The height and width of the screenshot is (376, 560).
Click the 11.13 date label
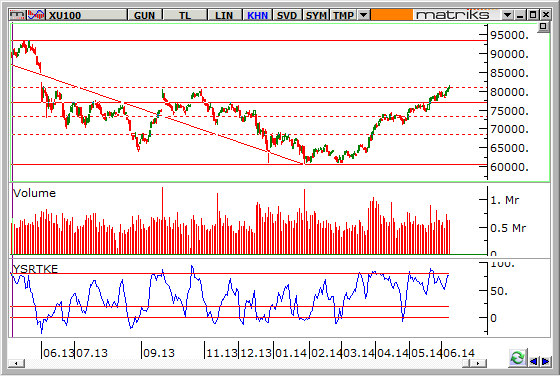pos(222,353)
